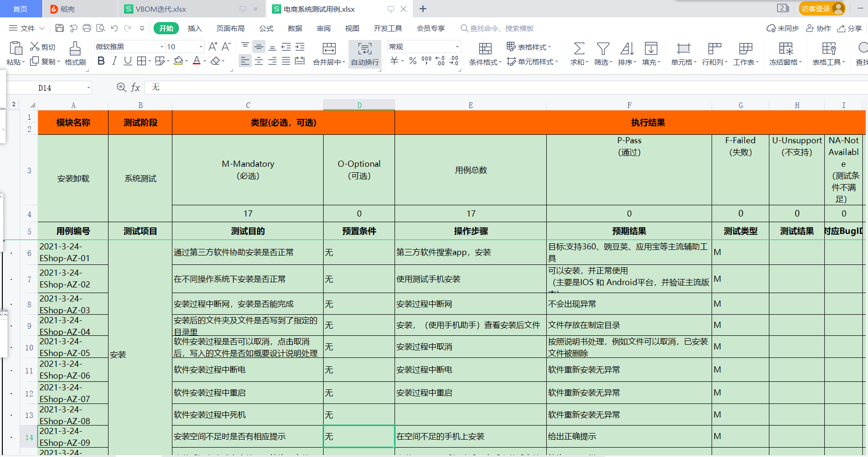Click the 未同步 sync status button
The height and width of the screenshot is (457, 868).
[x=783, y=28]
